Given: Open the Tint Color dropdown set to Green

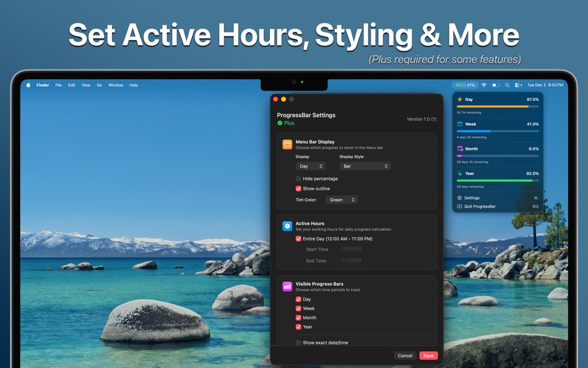Looking at the screenshot, I should 342,199.
